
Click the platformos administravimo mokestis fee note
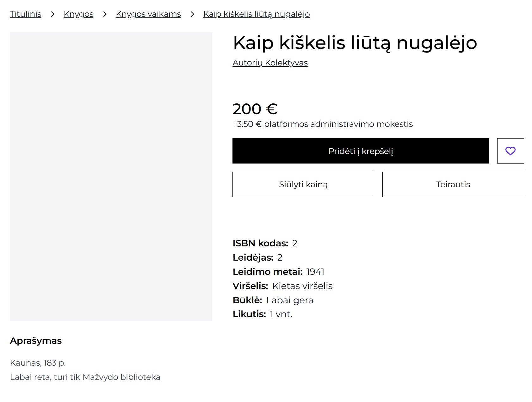pos(323,124)
